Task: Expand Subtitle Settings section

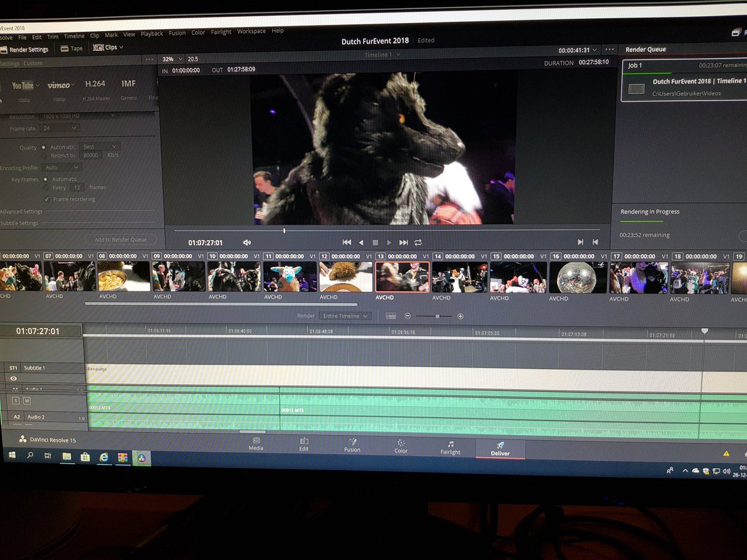Action: tap(19, 223)
